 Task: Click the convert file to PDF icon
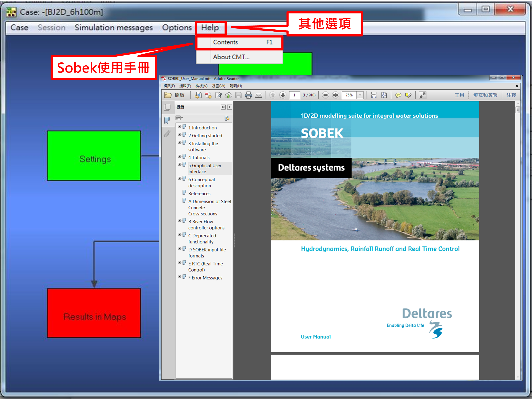coord(208,95)
